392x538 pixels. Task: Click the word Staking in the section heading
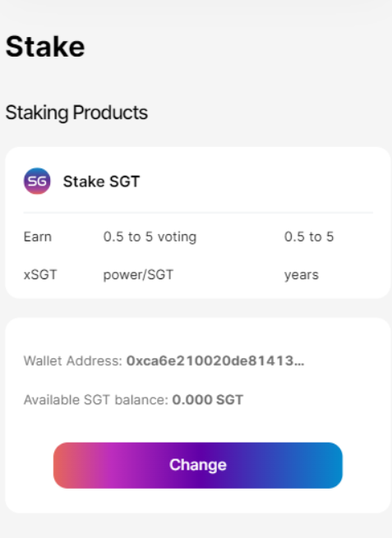click(x=37, y=113)
